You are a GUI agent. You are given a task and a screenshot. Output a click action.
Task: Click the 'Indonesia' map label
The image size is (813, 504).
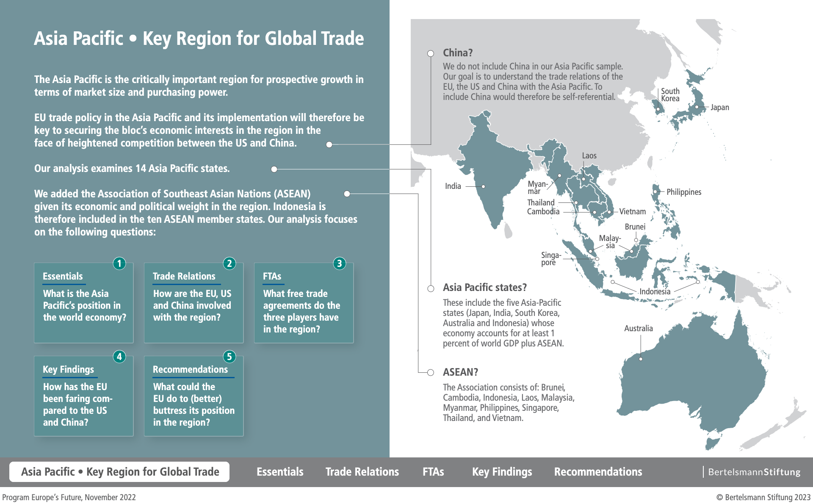pyautogui.click(x=655, y=291)
